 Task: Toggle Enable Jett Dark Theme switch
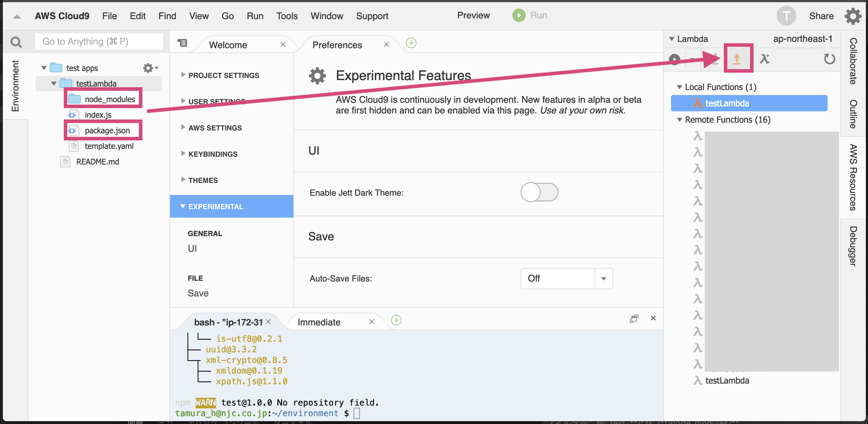539,192
